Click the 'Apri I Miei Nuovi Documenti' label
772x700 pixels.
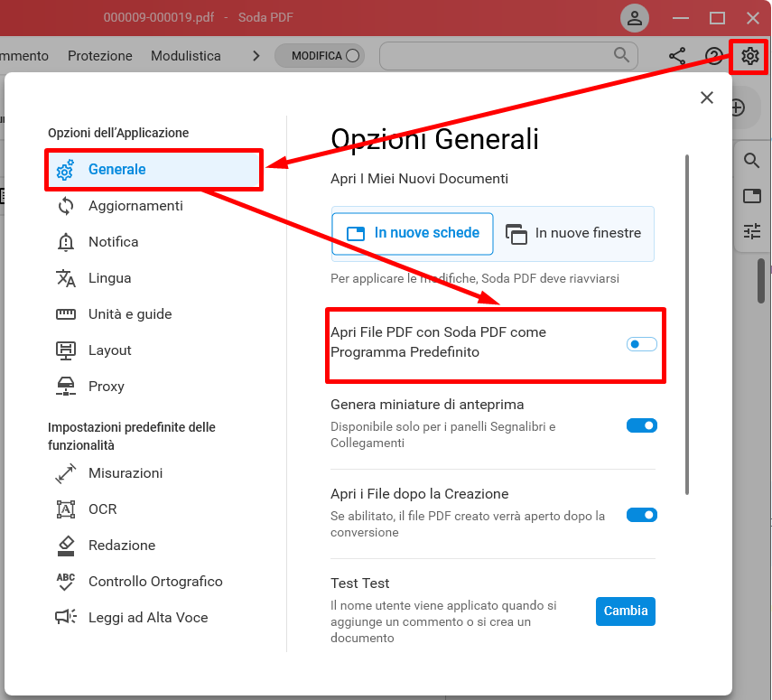point(420,178)
